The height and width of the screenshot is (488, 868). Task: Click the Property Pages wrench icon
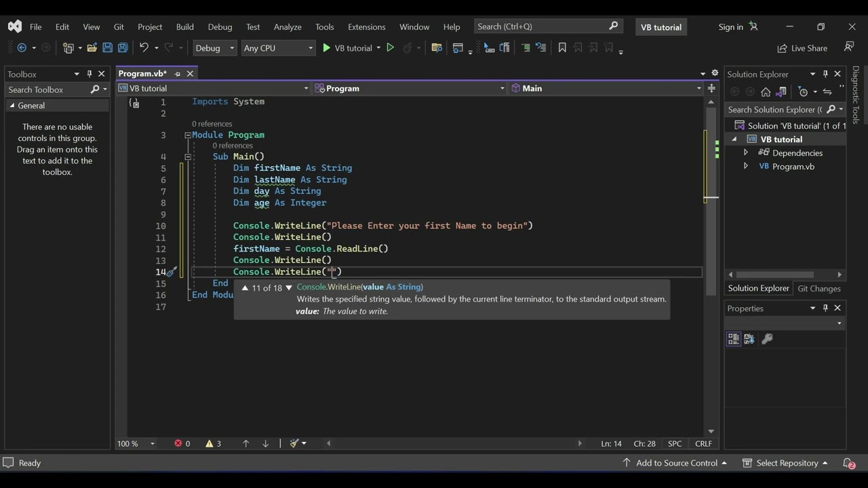[x=767, y=339]
